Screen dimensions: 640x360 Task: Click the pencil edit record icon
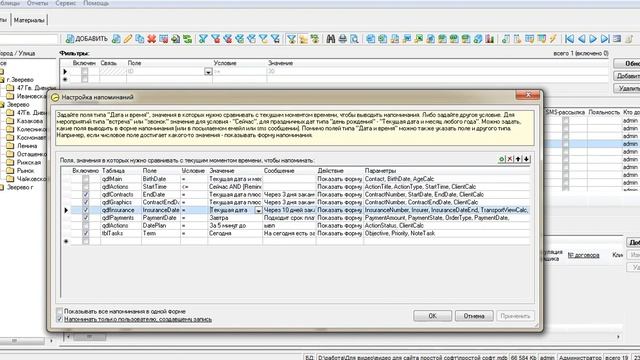point(128,39)
